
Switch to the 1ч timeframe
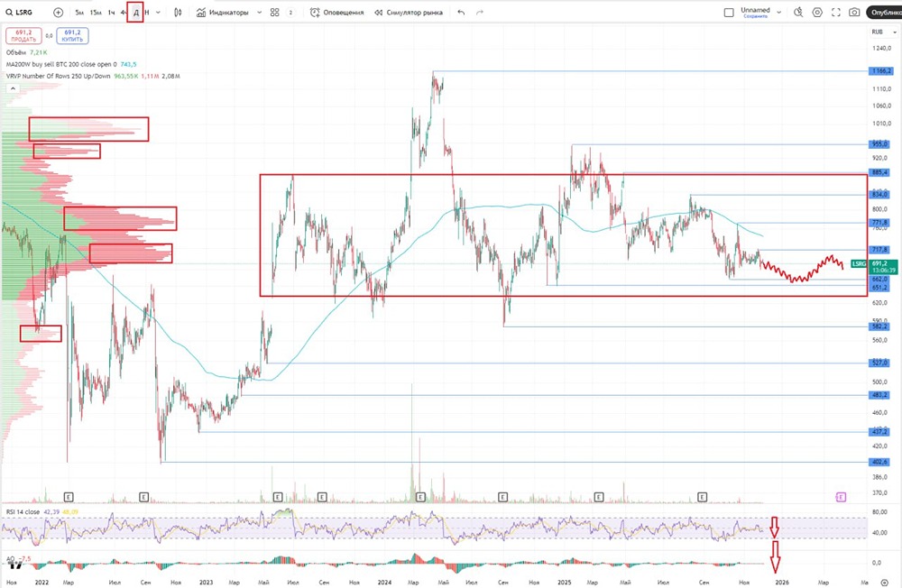pos(111,12)
